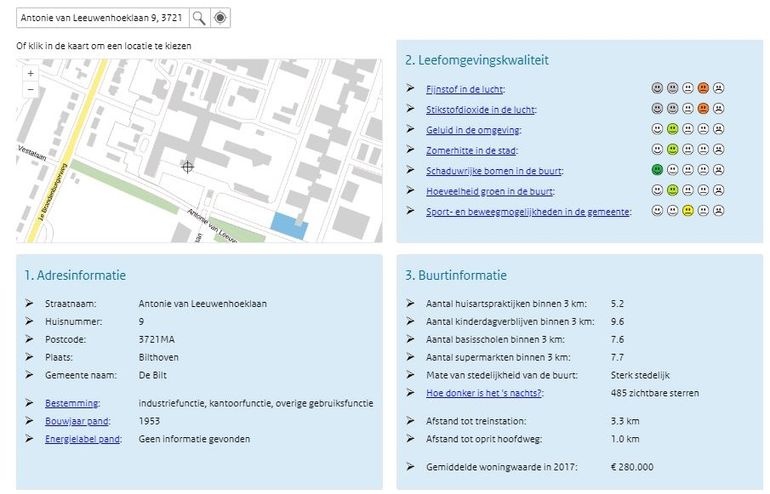
Task: Click the first grey smiley in Stikstofdioxide row
Action: click(x=657, y=109)
